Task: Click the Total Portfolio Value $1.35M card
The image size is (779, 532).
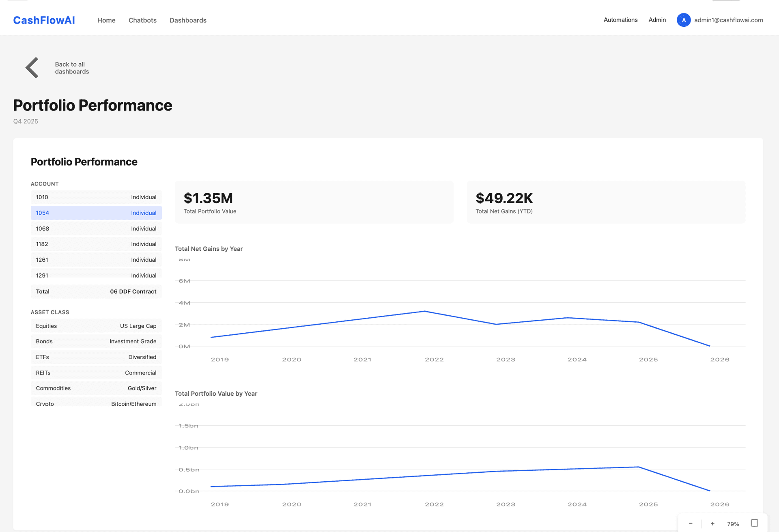Action: click(314, 202)
